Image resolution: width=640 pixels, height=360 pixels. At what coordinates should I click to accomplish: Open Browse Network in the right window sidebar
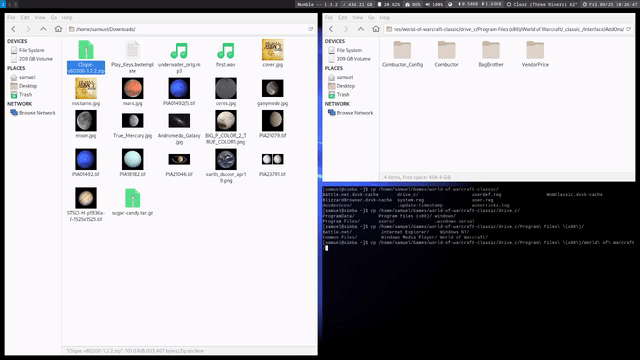(x=351, y=113)
